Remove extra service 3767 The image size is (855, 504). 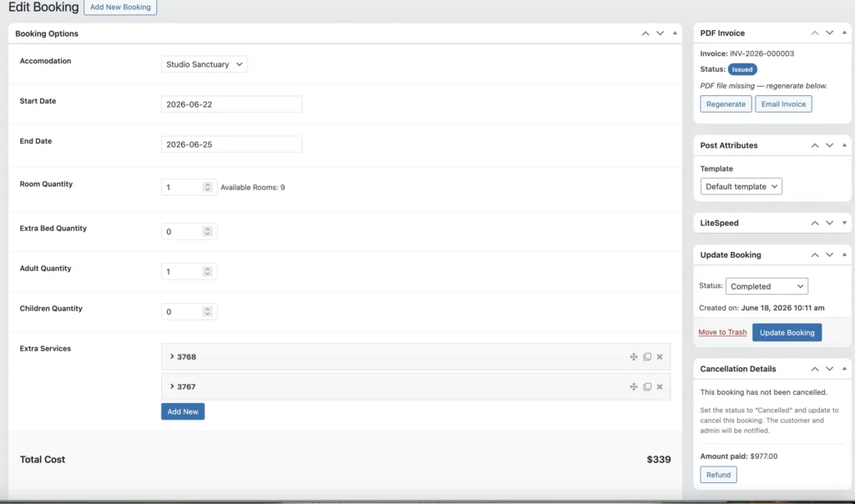click(660, 387)
